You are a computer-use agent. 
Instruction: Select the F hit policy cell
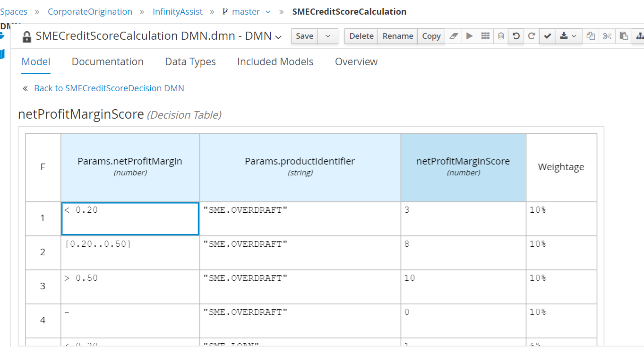[x=43, y=167]
